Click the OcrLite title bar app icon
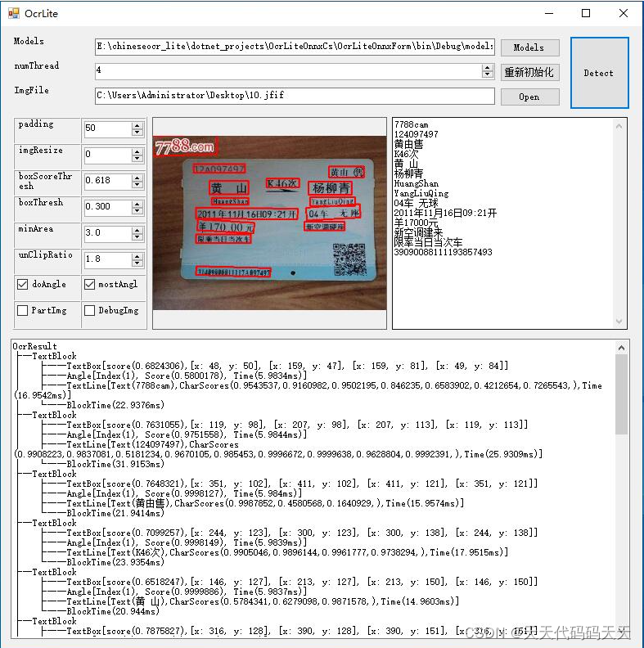This screenshot has width=644, height=648. coord(14,13)
